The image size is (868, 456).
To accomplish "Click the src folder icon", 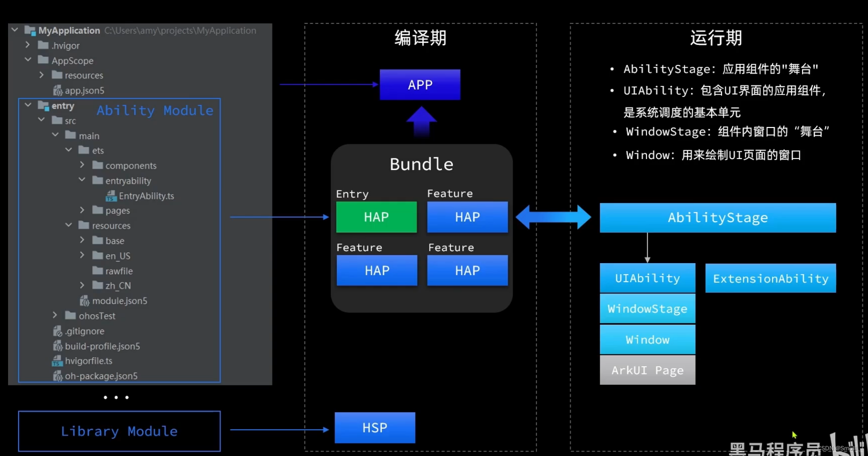I will pyautogui.click(x=57, y=120).
